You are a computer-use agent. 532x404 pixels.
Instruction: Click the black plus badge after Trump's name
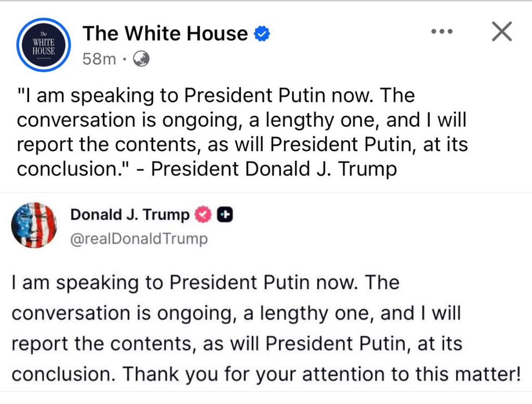click(224, 214)
